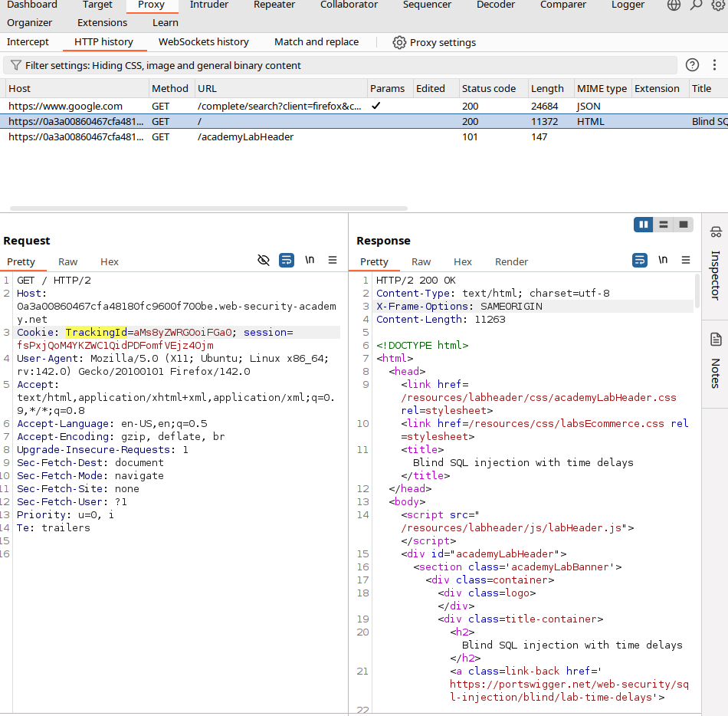Toggle hide-request-info eye icon in Request pane
The width and height of the screenshot is (728, 716).
click(264, 260)
